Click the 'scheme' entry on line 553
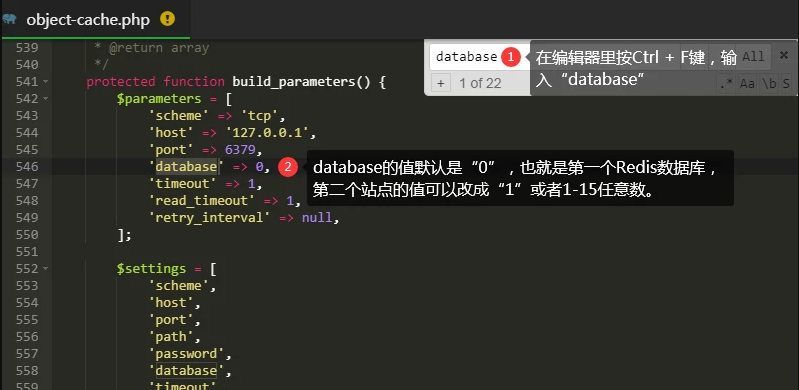799x390 pixels. pos(178,285)
